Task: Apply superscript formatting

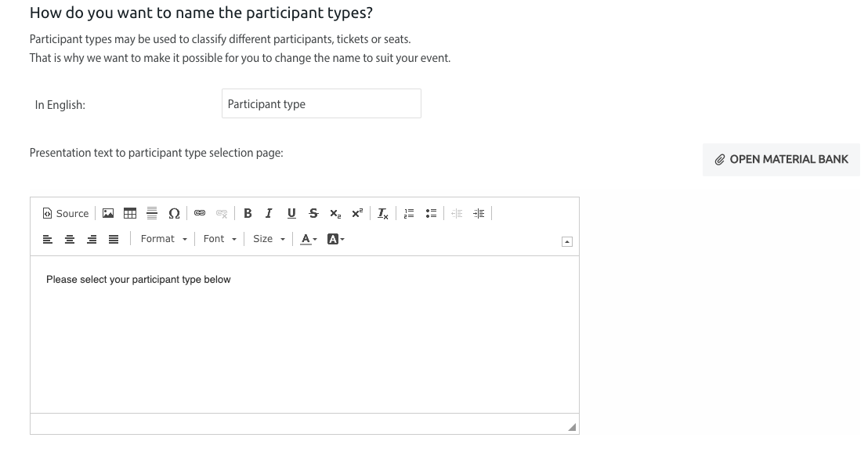Action: 357,213
